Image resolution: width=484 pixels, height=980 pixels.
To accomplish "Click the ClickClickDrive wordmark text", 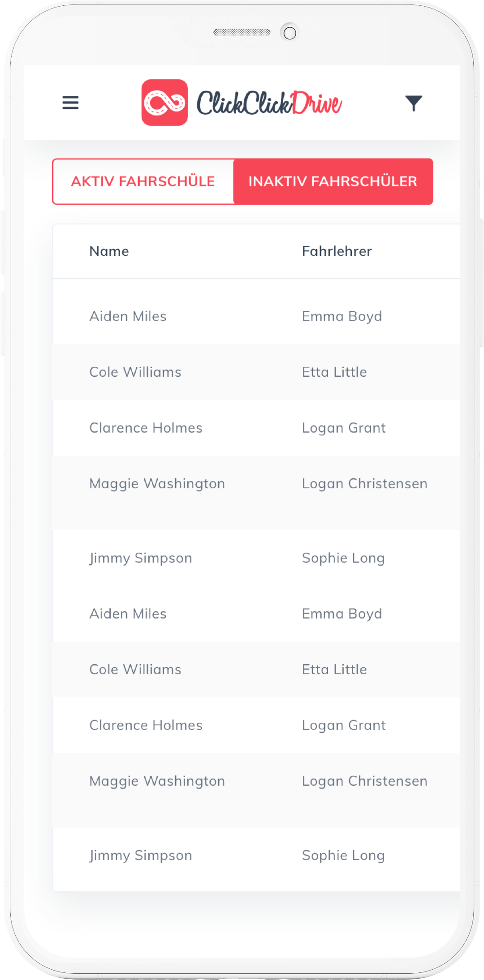I will tap(269, 103).
